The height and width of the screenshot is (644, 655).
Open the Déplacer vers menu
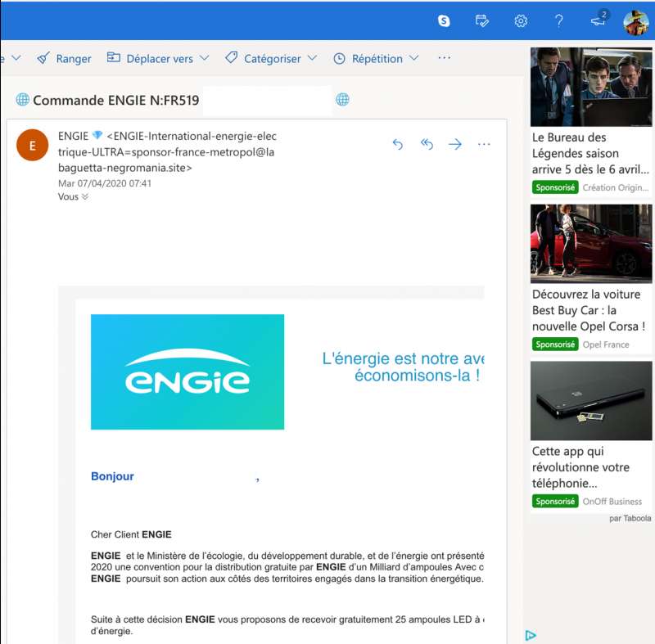[158, 58]
